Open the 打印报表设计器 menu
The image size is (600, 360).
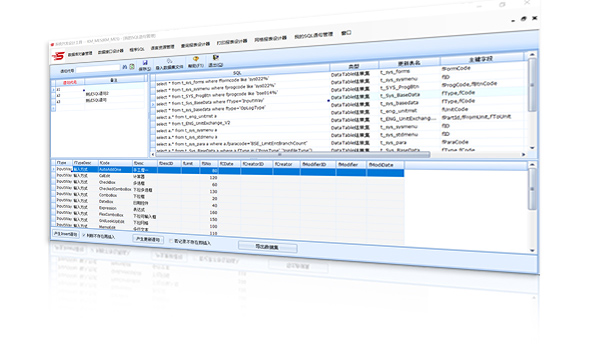[x=232, y=42]
